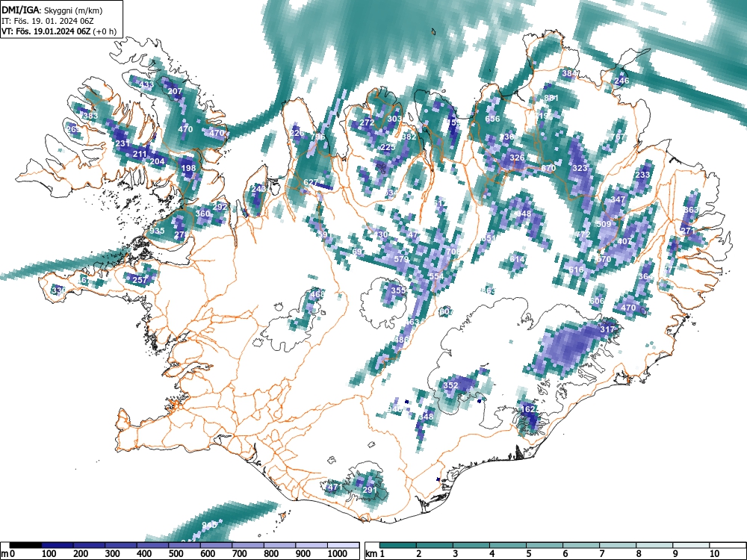Screen dimensions: 747x560
Task: Click the visibility label '509'
Action: 604,224
